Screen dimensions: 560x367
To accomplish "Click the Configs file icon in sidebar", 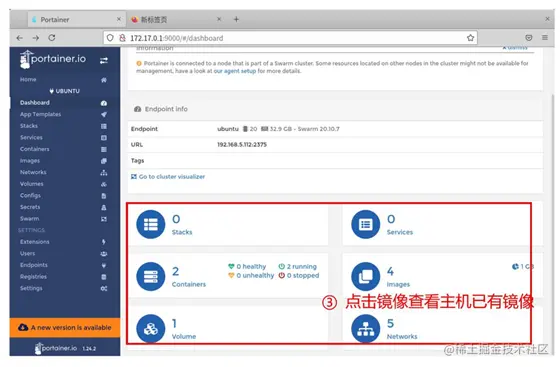I will [x=104, y=196].
